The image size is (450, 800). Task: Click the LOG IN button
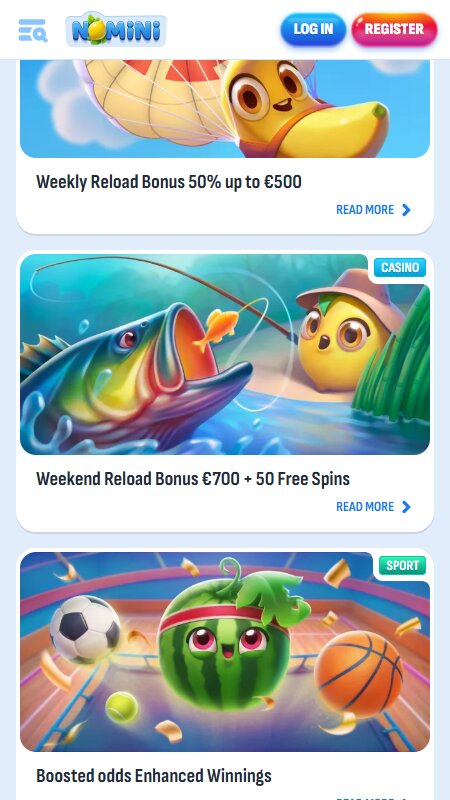coord(313,29)
